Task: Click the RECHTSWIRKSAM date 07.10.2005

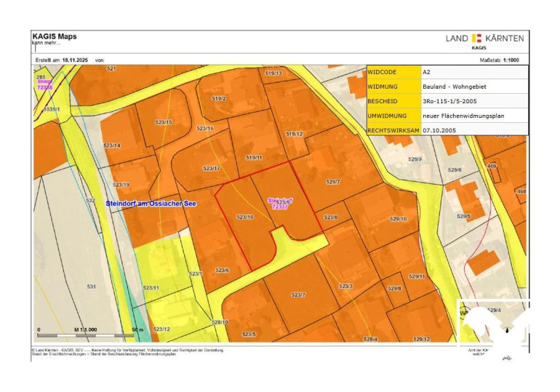Action: 440,129
